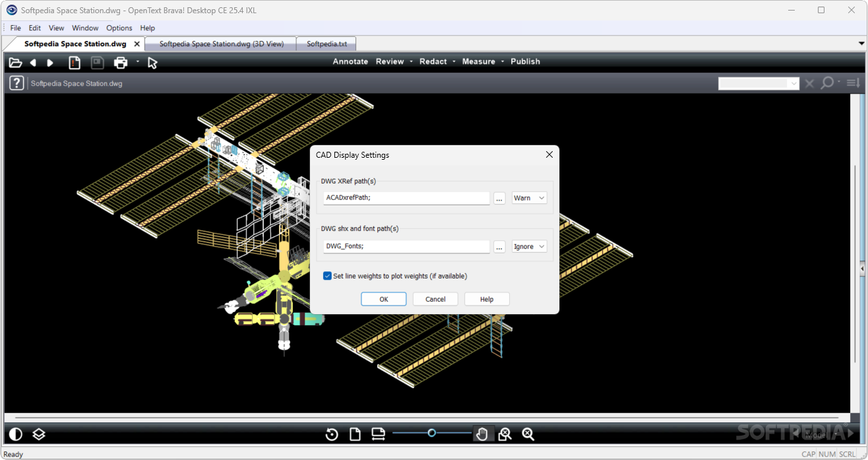Open the Options menu
868x460 pixels.
119,28
